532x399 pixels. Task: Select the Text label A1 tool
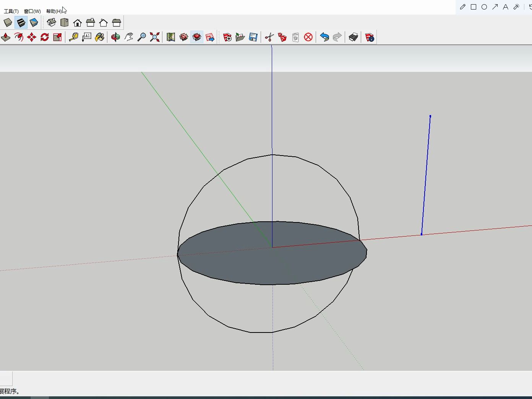point(87,37)
